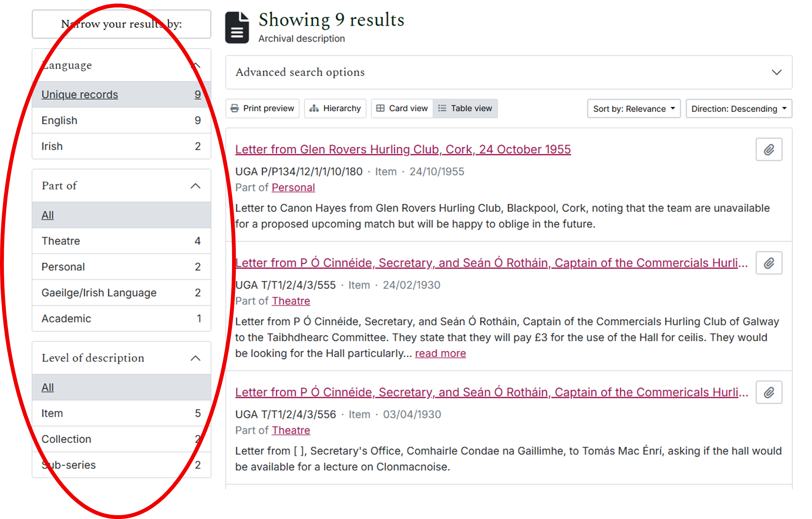Collapse the Language facet section

197,65
